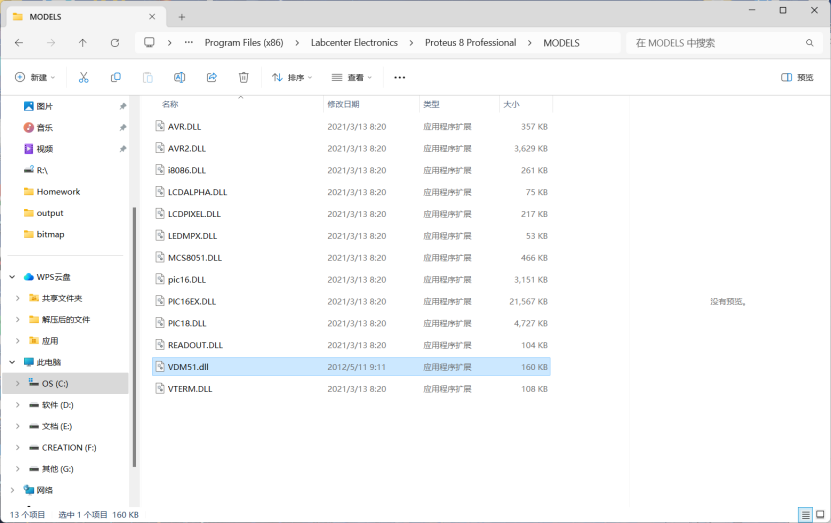The height and width of the screenshot is (523, 831).
Task: Go back with the left arrow
Action: click(x=19, y=43)
